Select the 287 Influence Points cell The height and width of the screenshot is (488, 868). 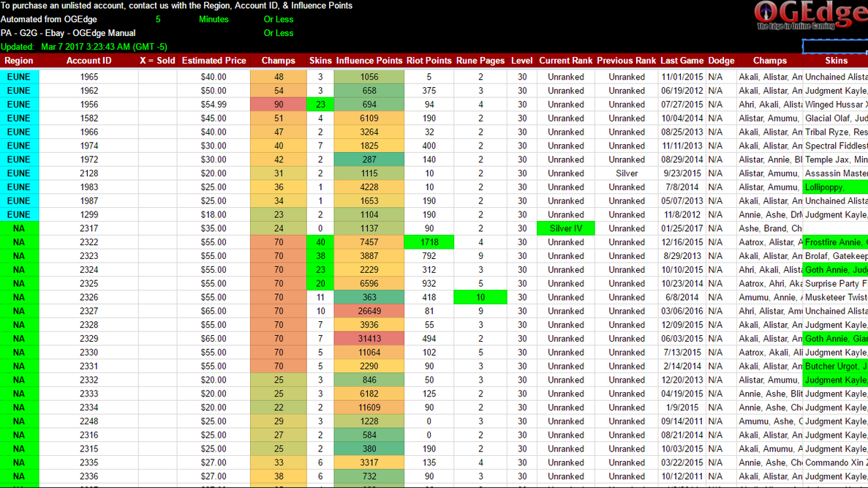tap(369, 159)
